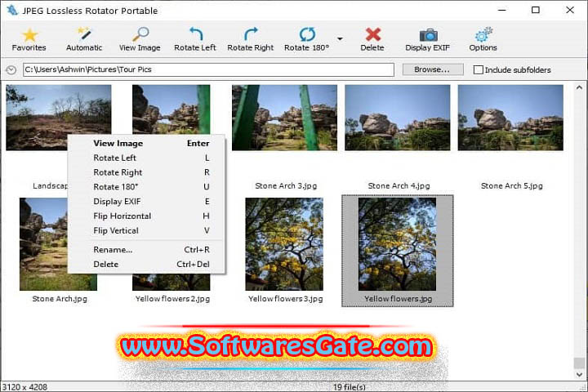Click the Stone Arch 4.jpg file name
Screen dimensions: 588x392
[399, 186]
